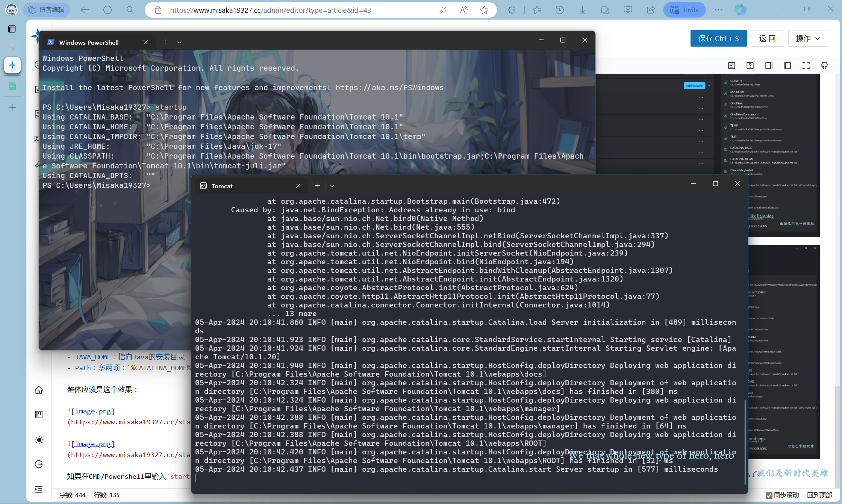
Task: Open the editor help icon
Action: pos(750,66)
